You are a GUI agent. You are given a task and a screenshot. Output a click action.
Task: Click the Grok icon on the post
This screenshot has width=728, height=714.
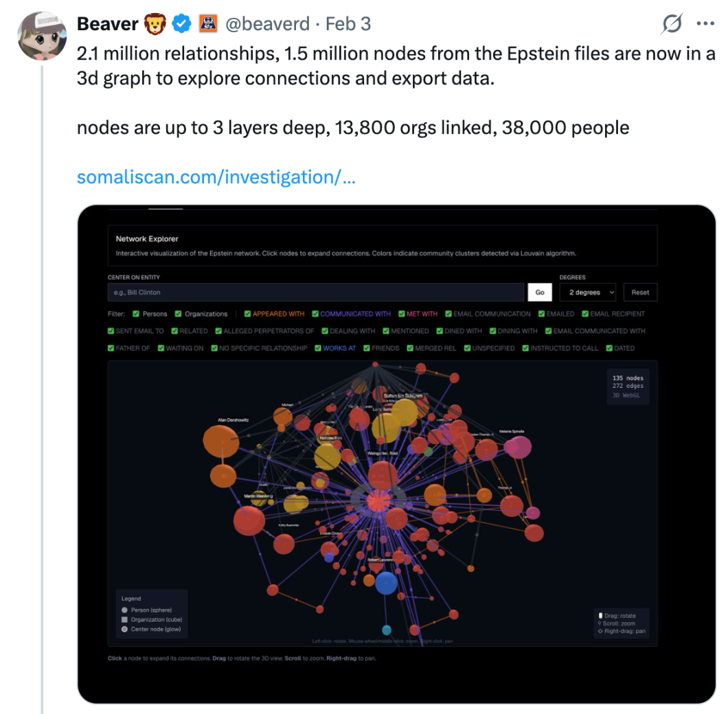click(x=671, y=25)
